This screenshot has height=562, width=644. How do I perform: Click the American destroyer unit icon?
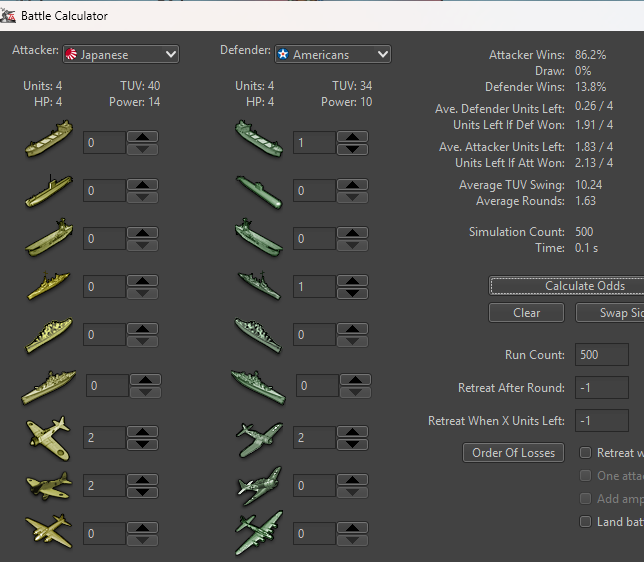[x=260, y=286]
